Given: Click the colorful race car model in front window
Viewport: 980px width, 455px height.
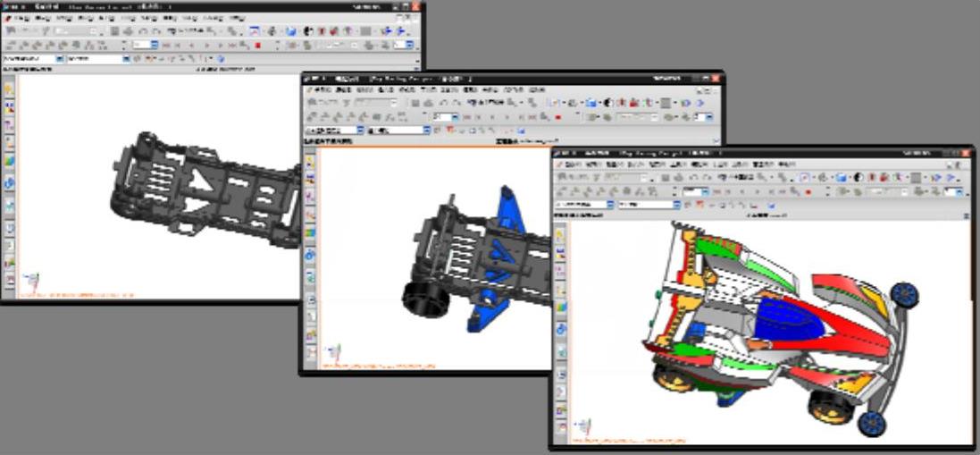Looking at the screenshot, I should click(782, 328).
